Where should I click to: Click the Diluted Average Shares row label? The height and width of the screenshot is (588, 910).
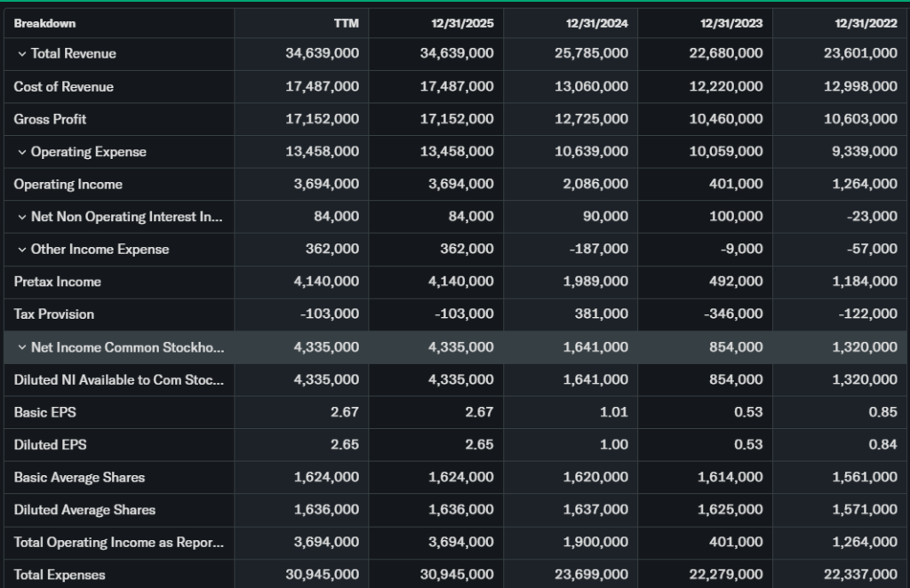[84, 510]
